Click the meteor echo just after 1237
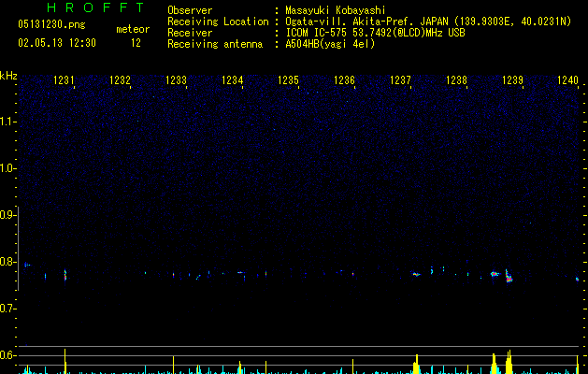 (416, 274)
